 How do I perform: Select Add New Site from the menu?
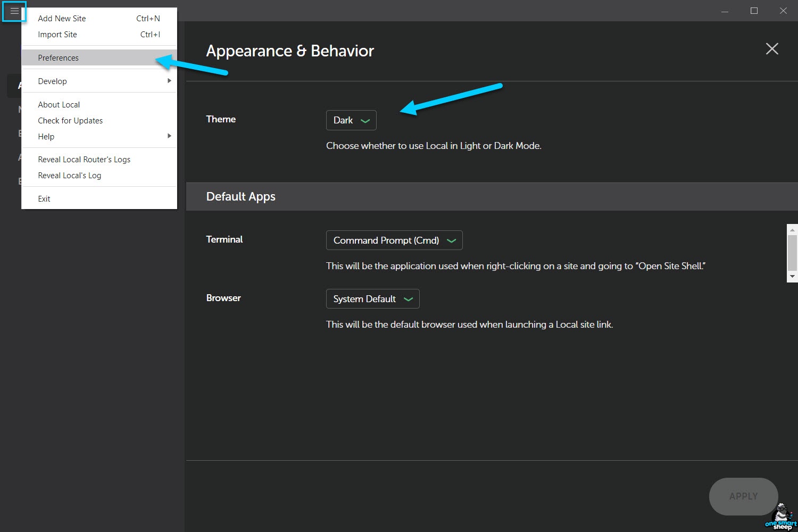click(x=62, y=18)
